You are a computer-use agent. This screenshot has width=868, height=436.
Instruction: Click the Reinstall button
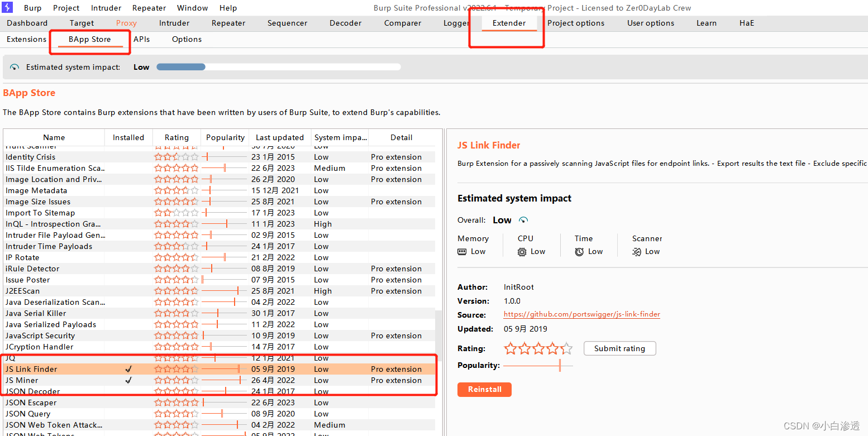point(484,390)
